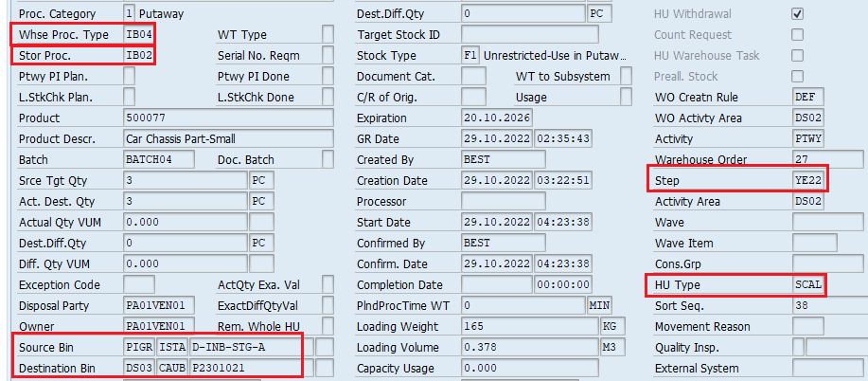This screenshot has width=868, height=381.
Task: Select the Product Descr. text field
Action: tap(227, 139)
